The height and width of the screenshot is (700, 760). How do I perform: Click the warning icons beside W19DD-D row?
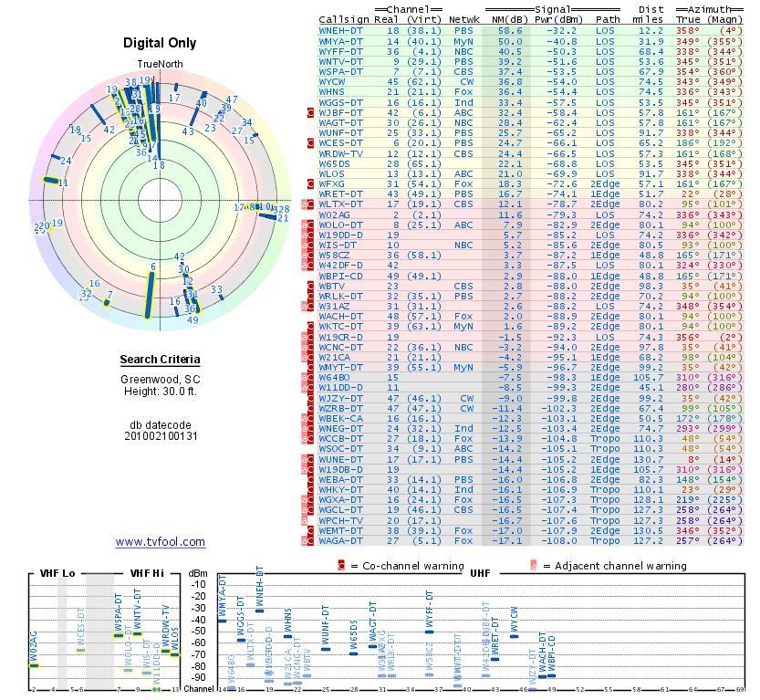click(307, 235)
